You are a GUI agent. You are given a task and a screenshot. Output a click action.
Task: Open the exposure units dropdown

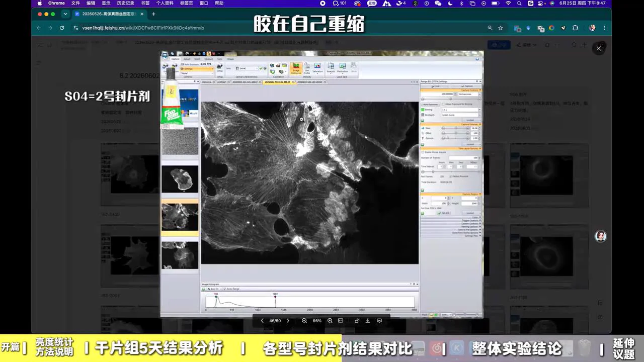pyautogui.click(x=468, y=94)
